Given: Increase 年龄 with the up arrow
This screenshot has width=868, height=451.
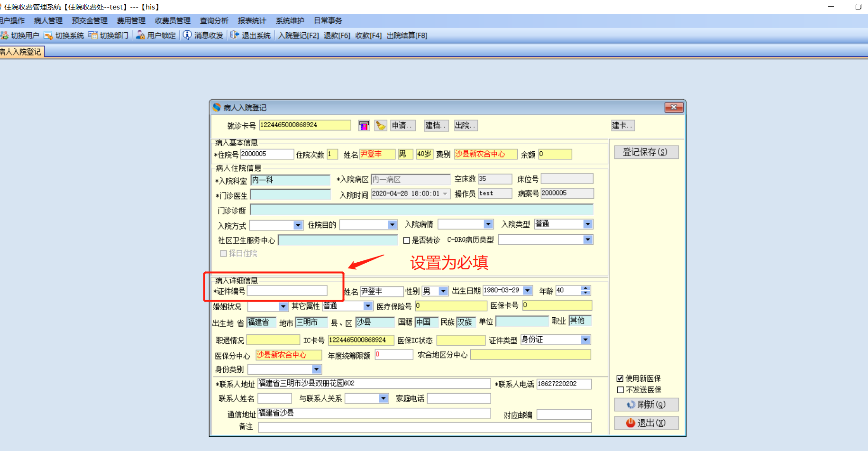Looking at the screenshot, I should [x=586, y=288].
